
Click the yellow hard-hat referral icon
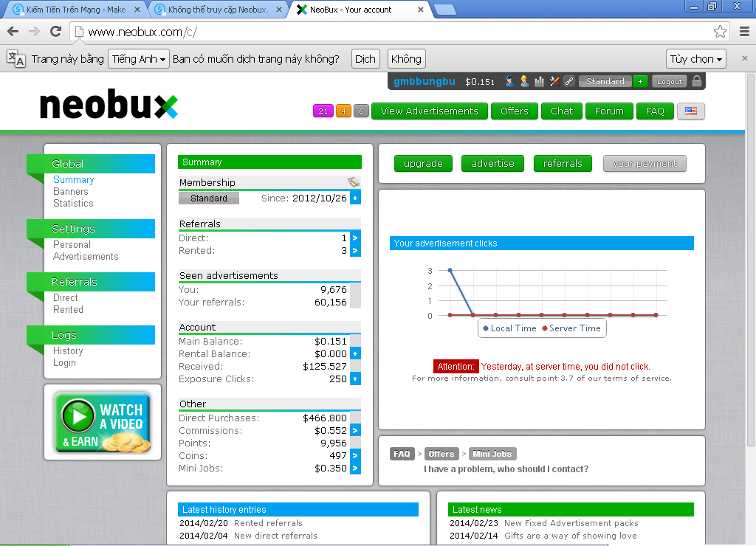tap(525, 81)
